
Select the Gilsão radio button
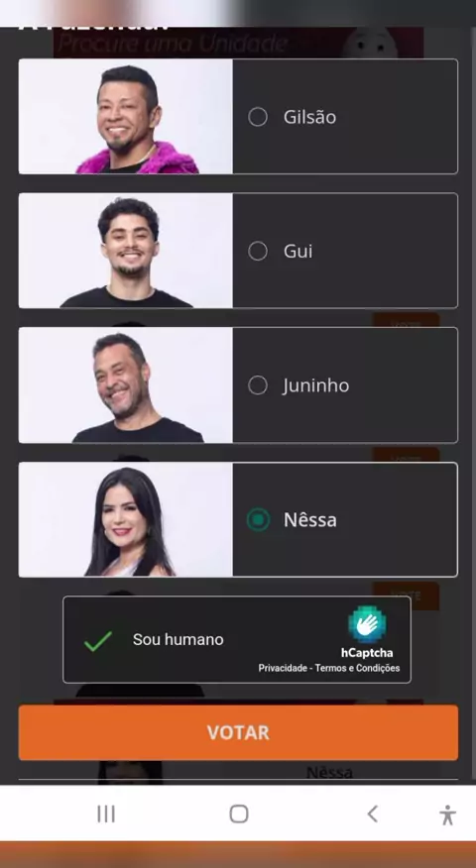(x=258, y=117)
